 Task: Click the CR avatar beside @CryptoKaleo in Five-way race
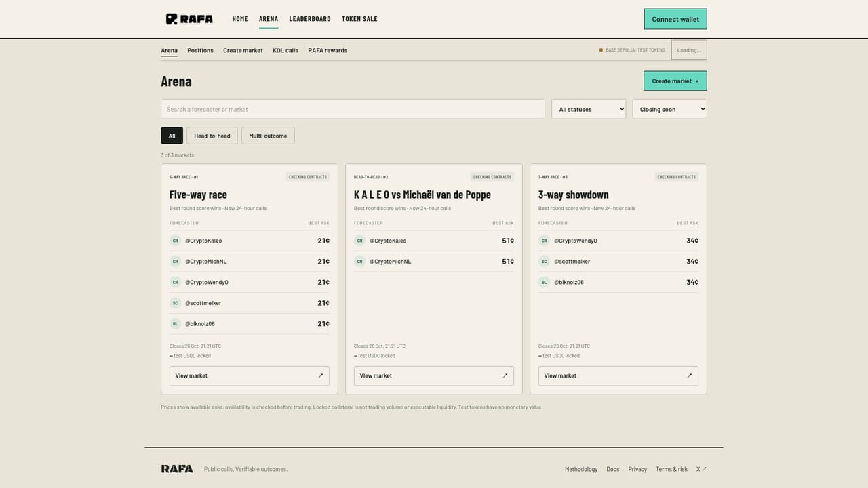175,241
